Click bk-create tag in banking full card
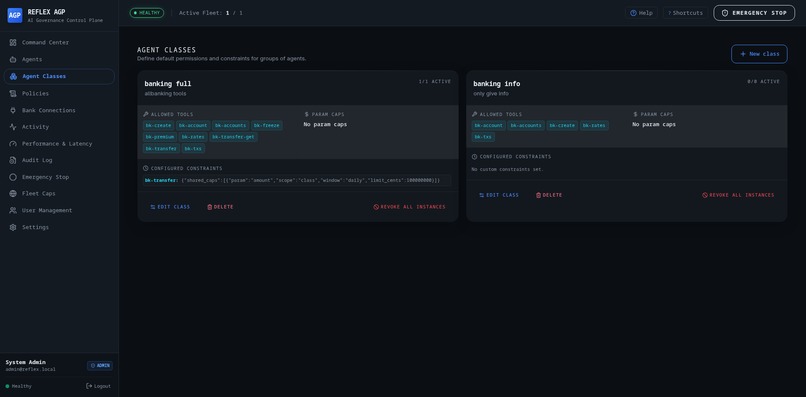Screen dimensions: 806x397 (158, 125)
